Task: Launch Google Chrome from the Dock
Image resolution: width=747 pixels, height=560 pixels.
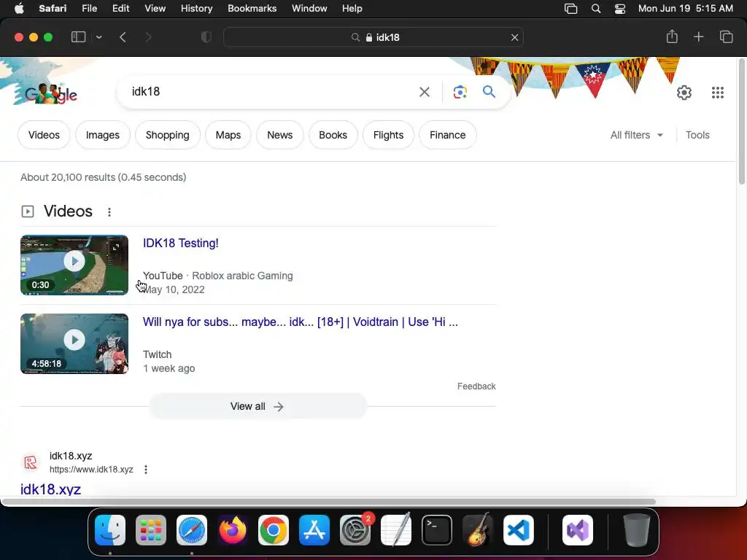Action: tap(274, 530)
